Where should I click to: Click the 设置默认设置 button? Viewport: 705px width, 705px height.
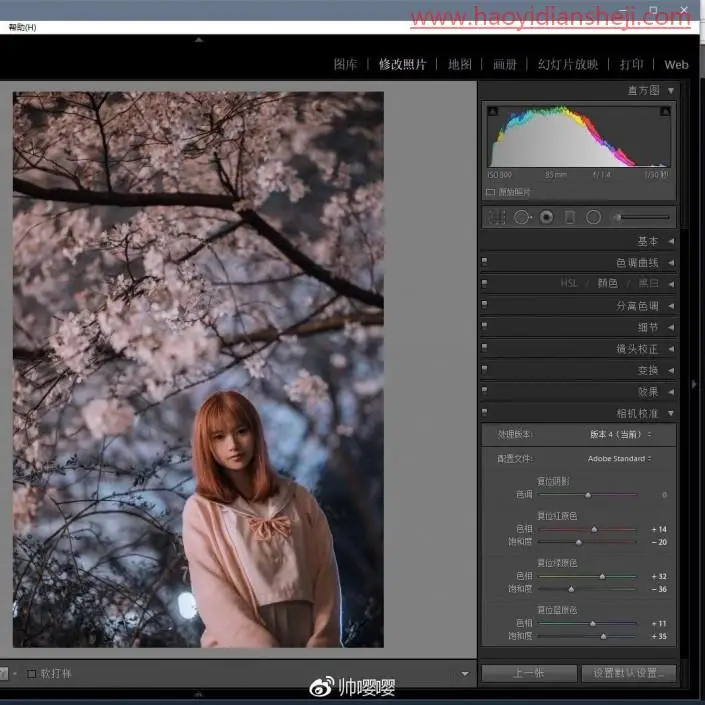[x=629, y=673]
